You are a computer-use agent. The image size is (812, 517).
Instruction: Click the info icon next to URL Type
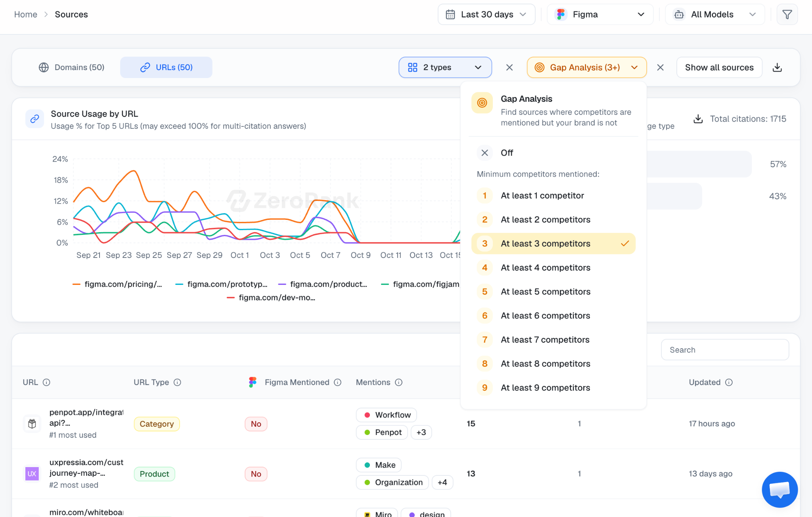[x=177, y=382]
